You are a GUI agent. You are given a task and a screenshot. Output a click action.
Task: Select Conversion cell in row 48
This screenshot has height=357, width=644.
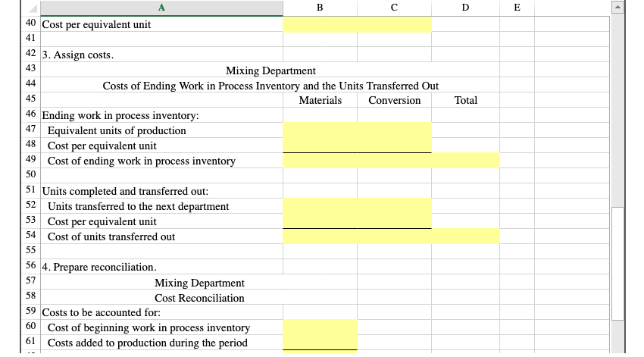[x=394, y=146]
